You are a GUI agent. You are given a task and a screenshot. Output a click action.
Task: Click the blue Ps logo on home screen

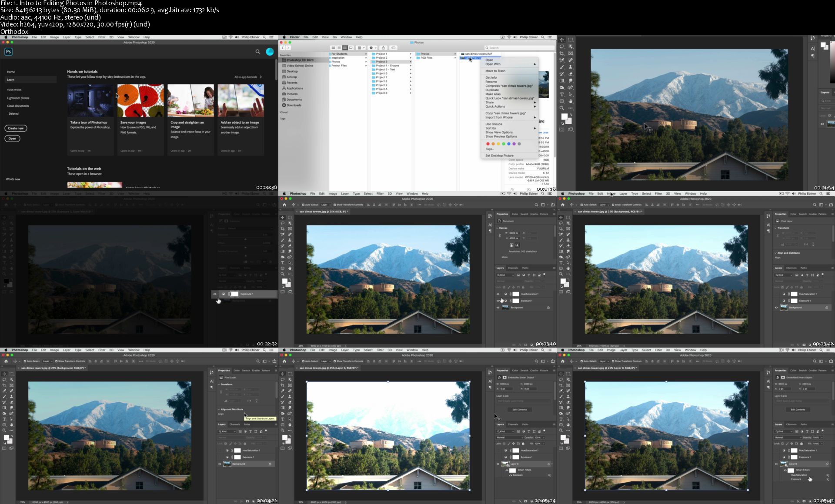tap(8, 52)
